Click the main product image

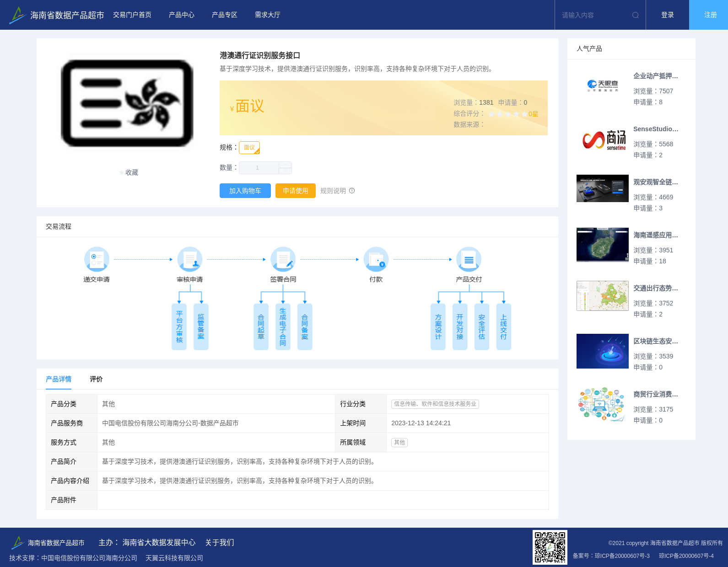point(127,103)
